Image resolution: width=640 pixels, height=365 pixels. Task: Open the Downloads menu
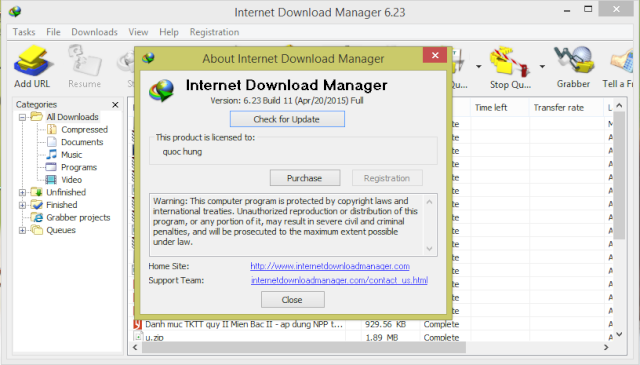click(x=94, y=32)
